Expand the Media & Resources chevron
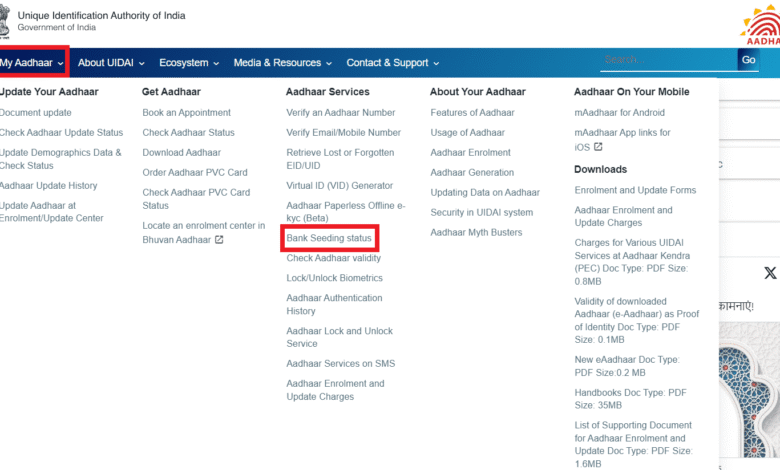This screenshot has height=470, width=780. (x=329, y=64)
